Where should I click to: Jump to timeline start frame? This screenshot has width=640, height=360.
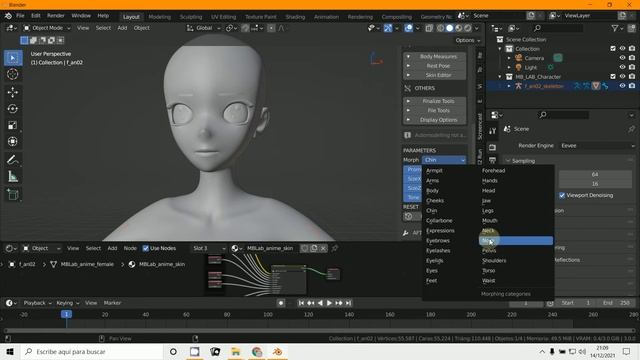(301, 303)
